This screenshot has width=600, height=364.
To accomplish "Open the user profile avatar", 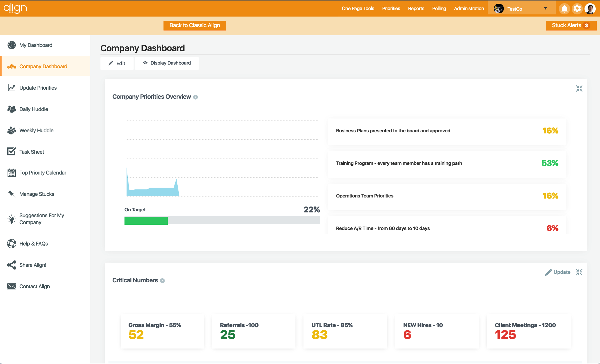I will click(x=590, y=8).
